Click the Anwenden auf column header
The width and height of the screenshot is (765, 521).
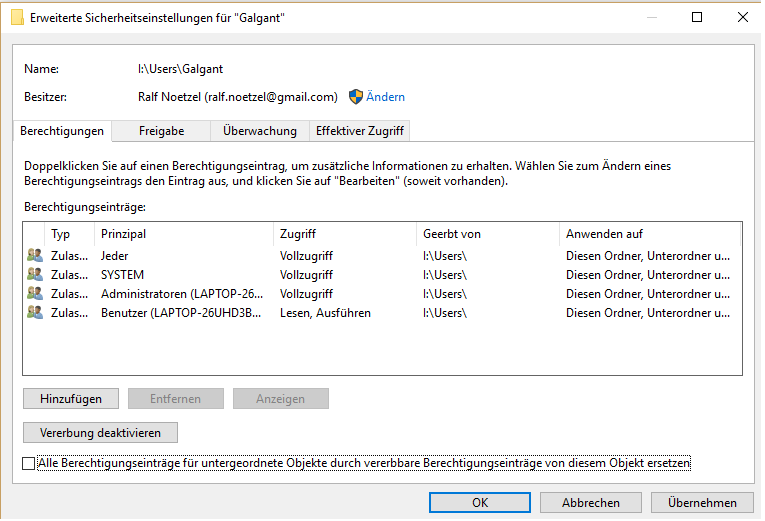pyautogui.click(x=650, y=234)
